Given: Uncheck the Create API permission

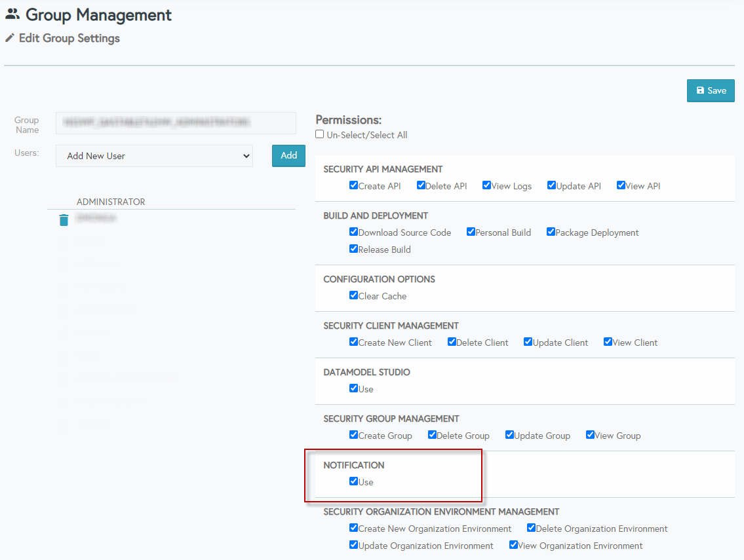Looking at the screenshot, I should pyautogui.click(x=353, y=185).
